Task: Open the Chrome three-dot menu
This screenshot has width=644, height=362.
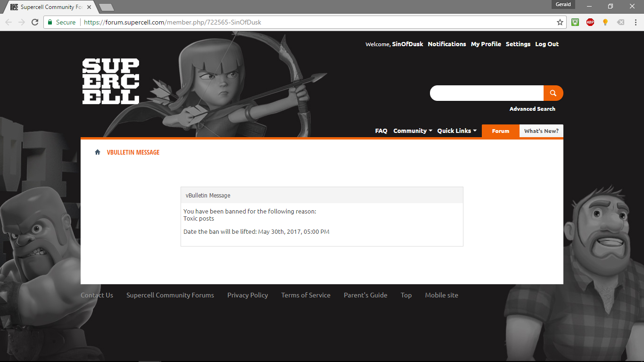Action: pos(636,22)
